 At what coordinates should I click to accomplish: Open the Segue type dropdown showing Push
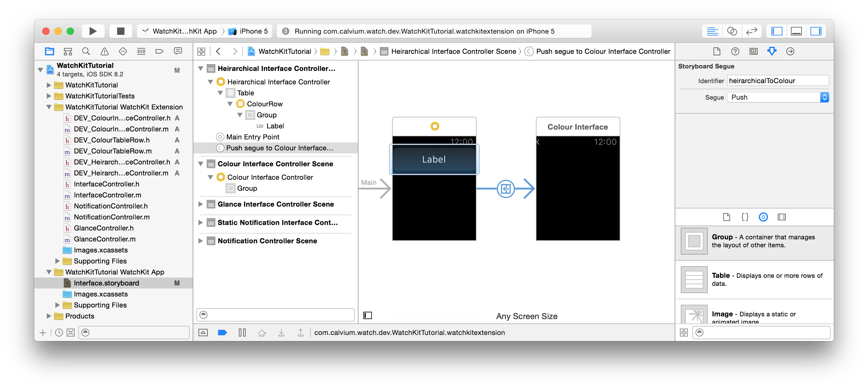coord(778,97)
